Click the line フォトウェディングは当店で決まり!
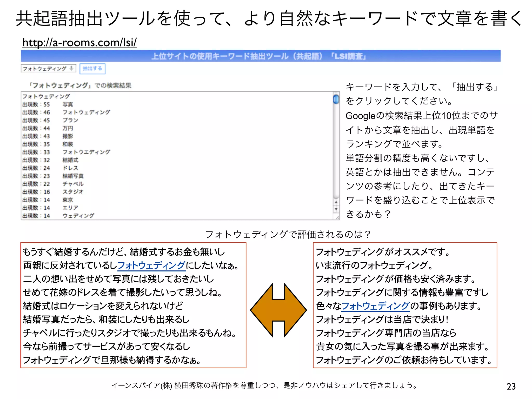The width and height of the screenshot is (532, 399). [x=382, y=320]
